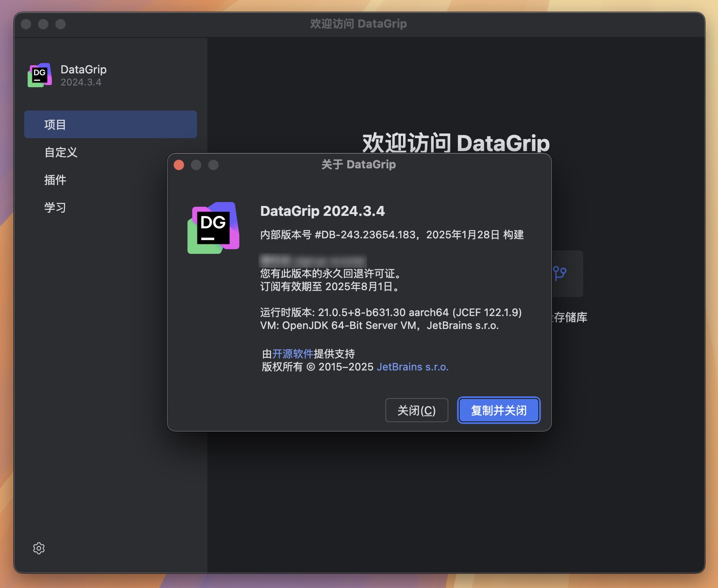Click the 存储库 label in welcome window
The height and width of the screenshot is (588, 718).
tap(570, 317)
